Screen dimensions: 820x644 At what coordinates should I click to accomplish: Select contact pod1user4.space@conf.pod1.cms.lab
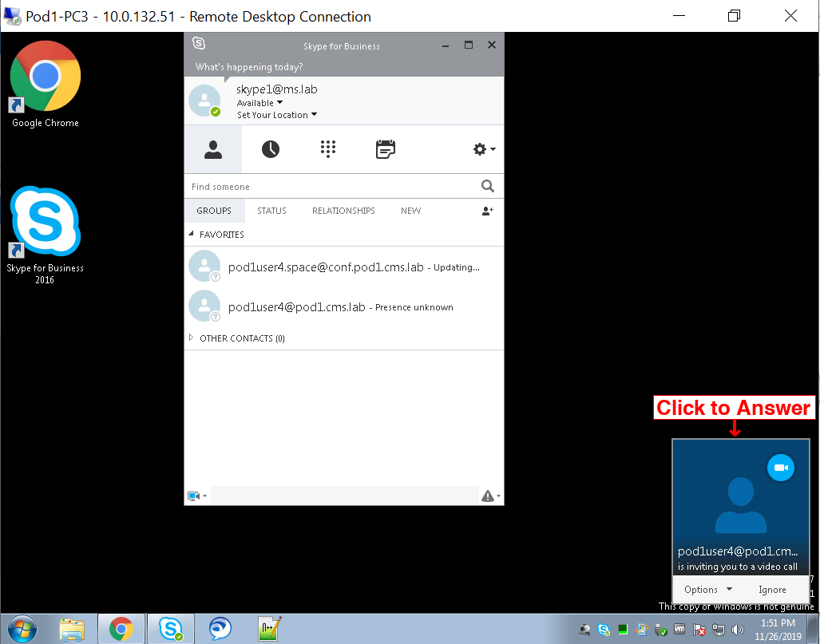(x=343, y=267)
